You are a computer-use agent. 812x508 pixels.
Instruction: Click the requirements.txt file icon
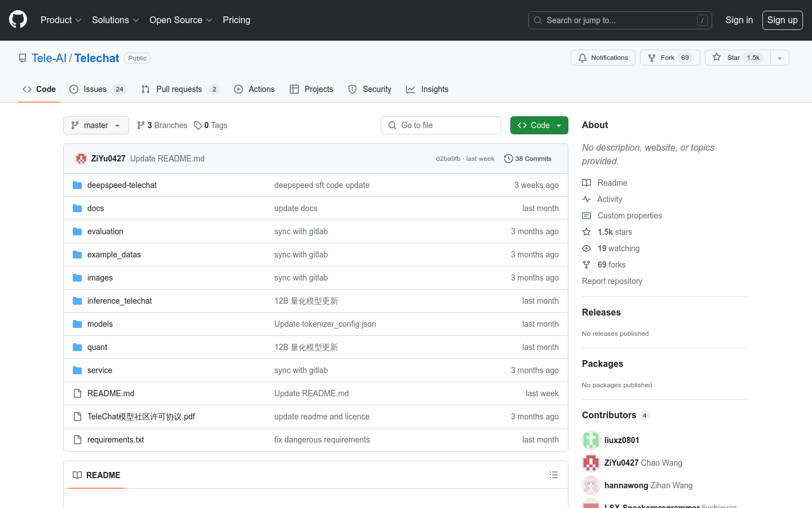(77, 440)
